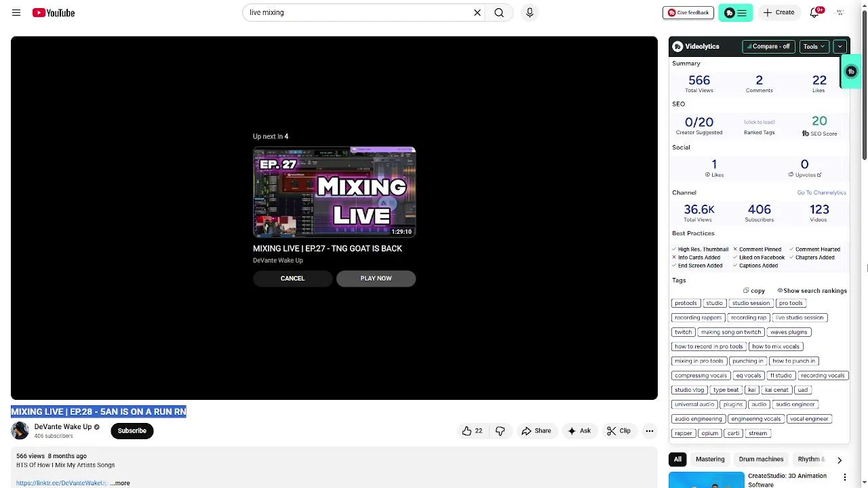Open more actions ellipsis under the video
Image resolution: width=868 pixels, height=488 pixels.
[650, 431]
